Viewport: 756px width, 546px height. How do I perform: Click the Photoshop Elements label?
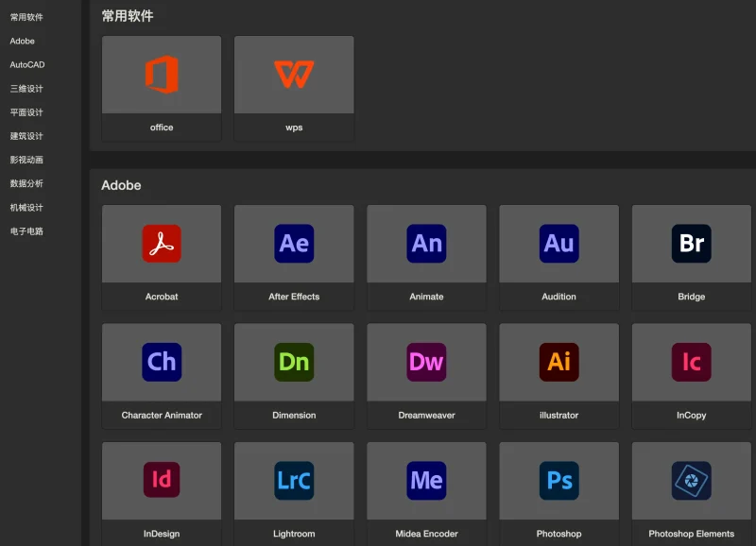[692, 534]
